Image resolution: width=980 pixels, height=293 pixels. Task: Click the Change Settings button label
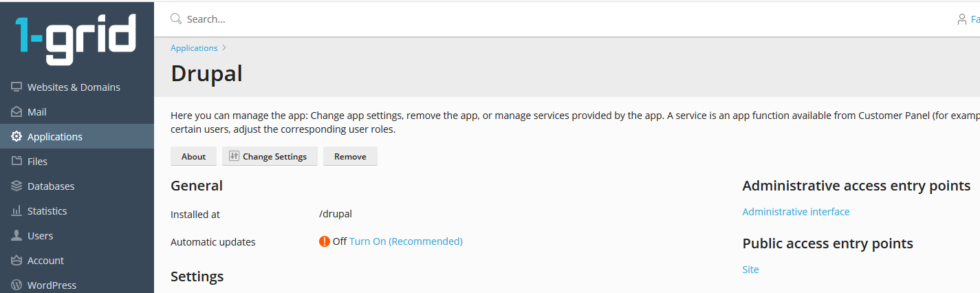(274, 156)
